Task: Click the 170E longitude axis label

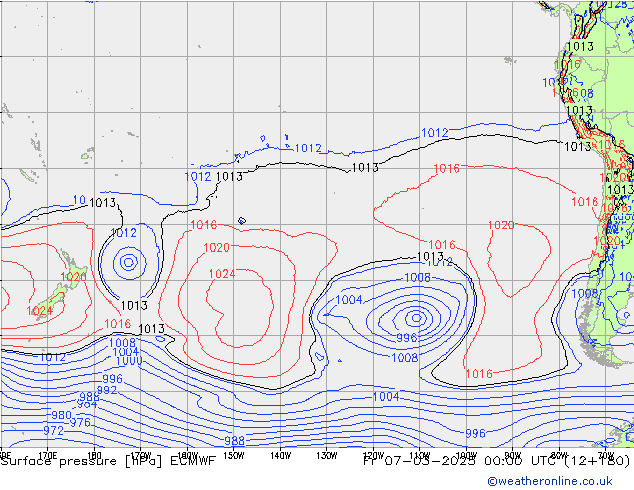Action: (x=48, y=455)
